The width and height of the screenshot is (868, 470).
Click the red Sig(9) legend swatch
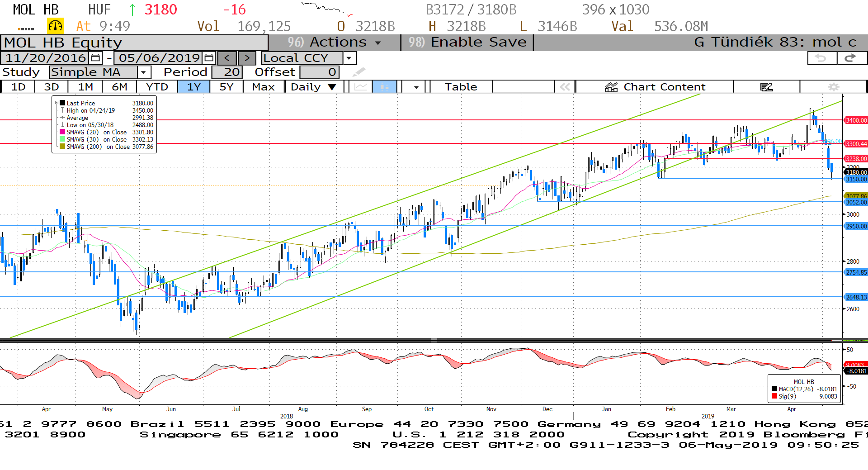(774, 396)
